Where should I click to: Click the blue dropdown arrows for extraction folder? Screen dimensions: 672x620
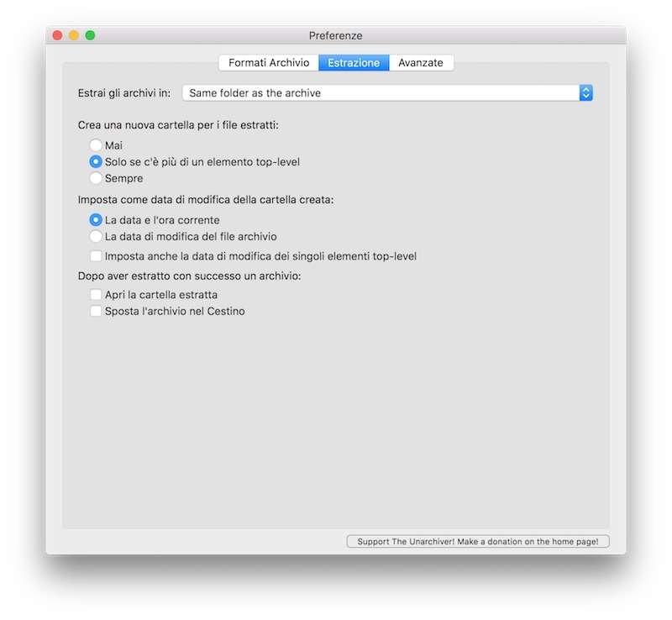[x=586, y=93]
